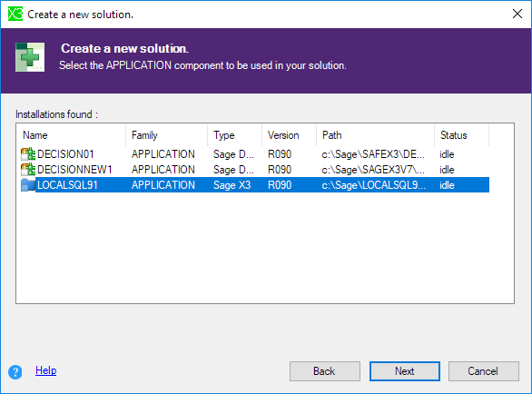Click the green X3 title bar icon
The height and width of the screenshot is (394, 532).
tap(15, 15)
